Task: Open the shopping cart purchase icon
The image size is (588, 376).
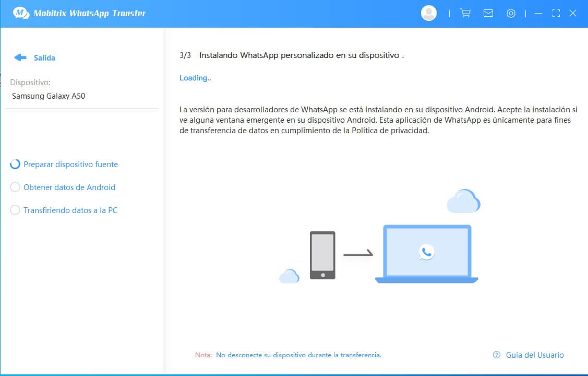Action: click(465, 14)
